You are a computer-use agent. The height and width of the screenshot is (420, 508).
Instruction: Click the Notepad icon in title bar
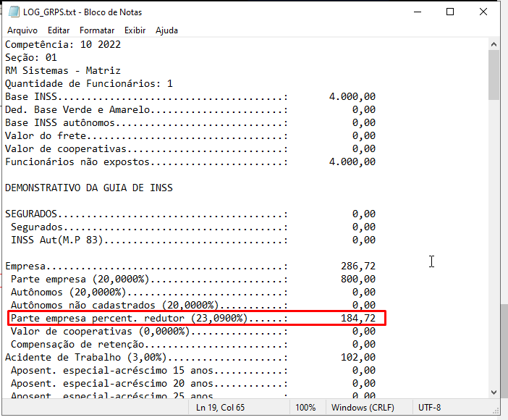(14, 12)
